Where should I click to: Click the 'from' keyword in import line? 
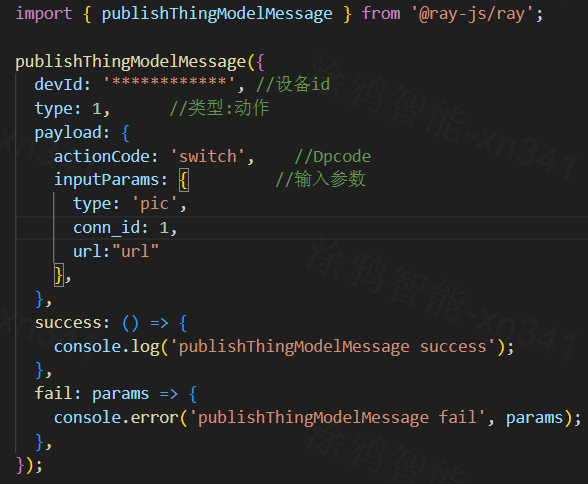point(381,14)
